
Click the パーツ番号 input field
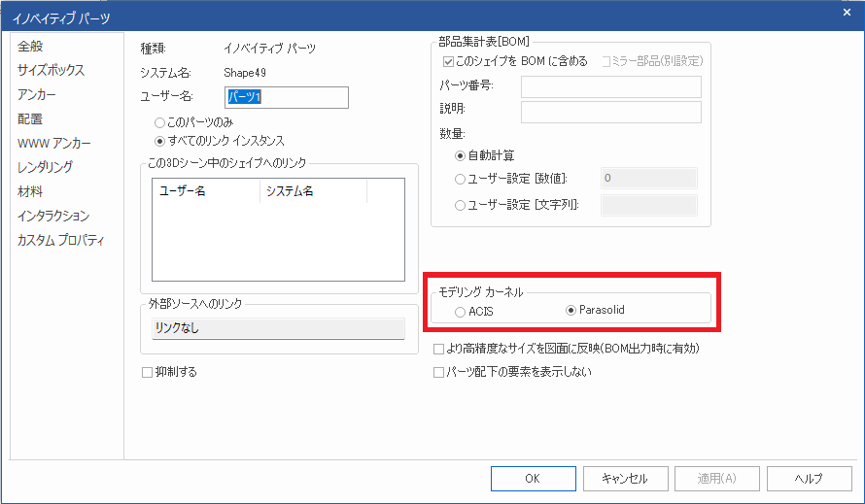611,86
